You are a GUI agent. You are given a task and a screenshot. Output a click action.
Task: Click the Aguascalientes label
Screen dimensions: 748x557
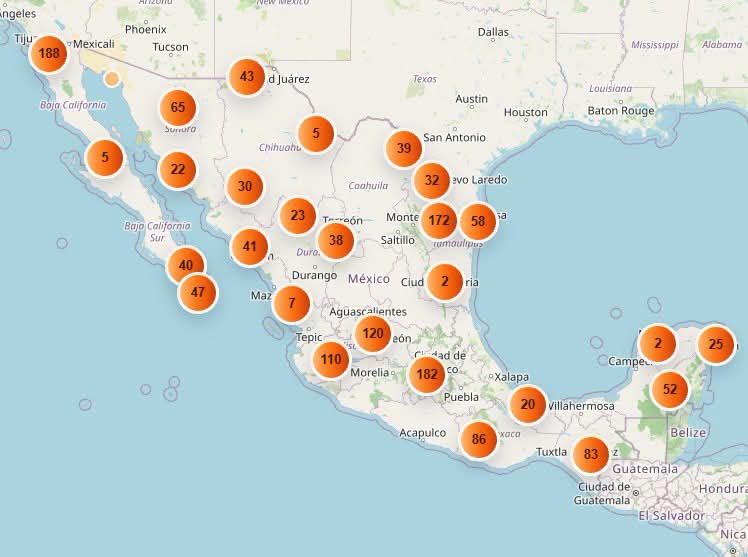click(368, 312)
